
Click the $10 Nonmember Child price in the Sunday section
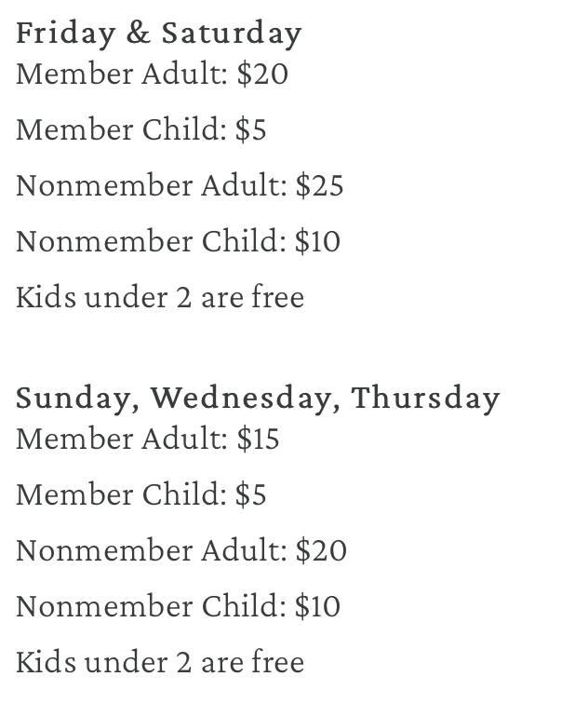tap(317, 606)
